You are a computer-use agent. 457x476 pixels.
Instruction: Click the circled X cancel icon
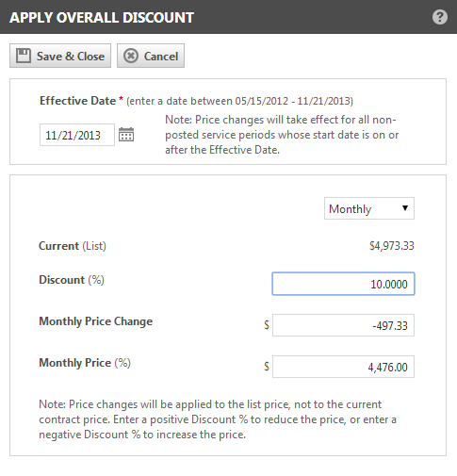131,56
